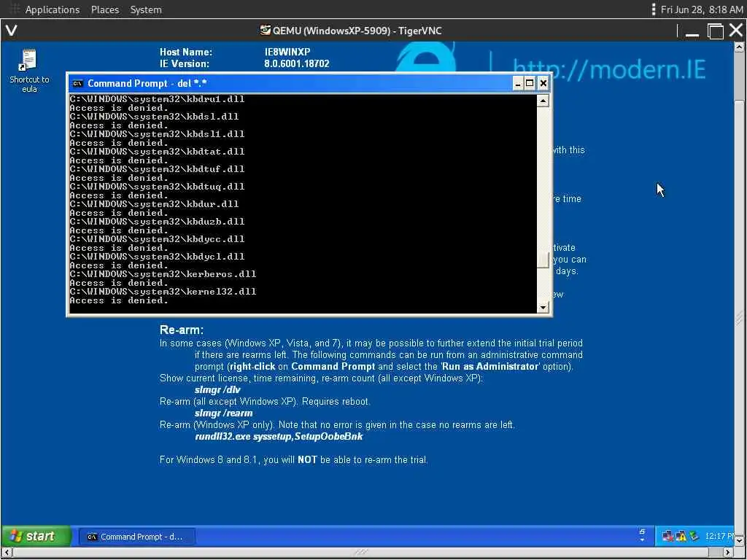Click the TigerVNC vertical scrollbar down arrow

[739, 541]
